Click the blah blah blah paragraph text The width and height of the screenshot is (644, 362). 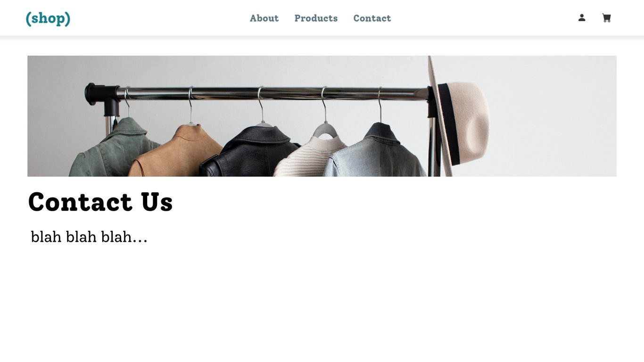click(x=89, y=237)
